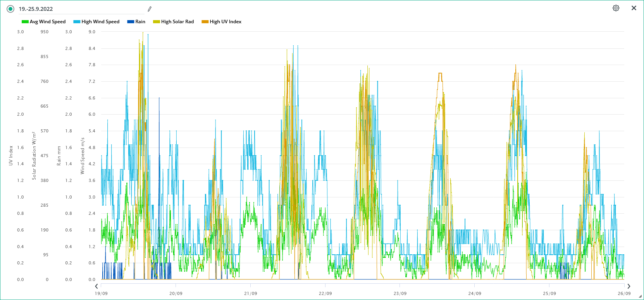Click the Solar Radiation W/m² axis title

tap(34, 156)
